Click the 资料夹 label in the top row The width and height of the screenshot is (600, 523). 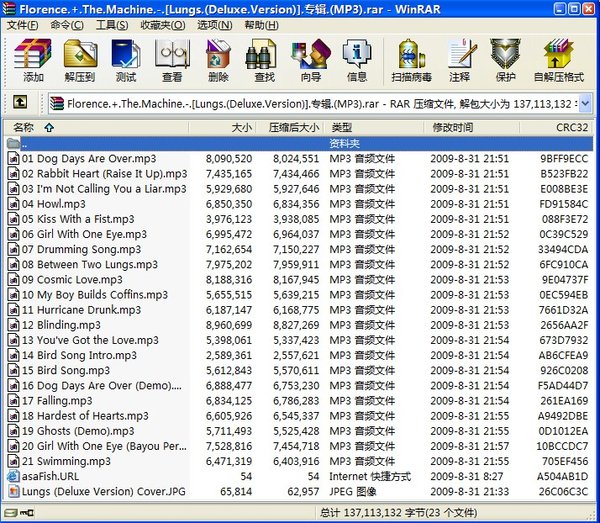(x=344, y=143)
